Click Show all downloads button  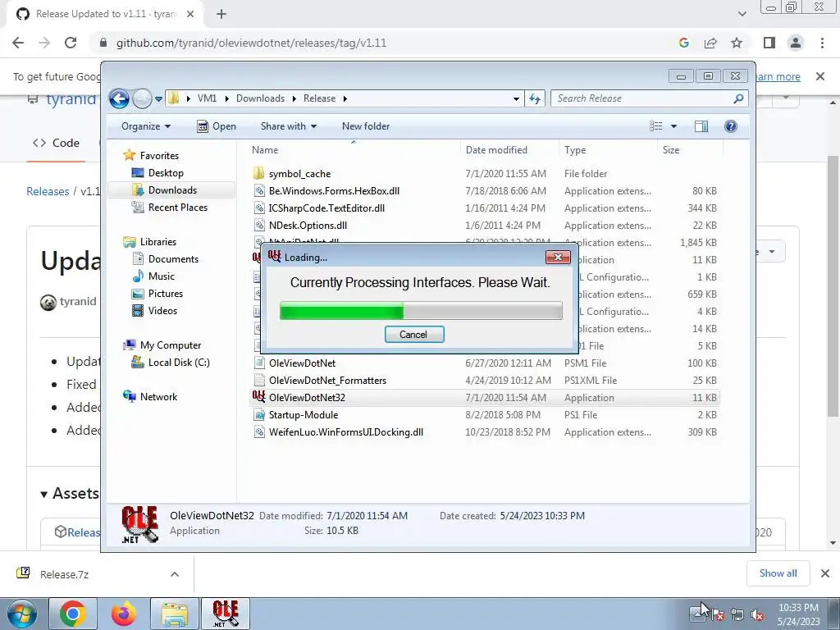778,573
